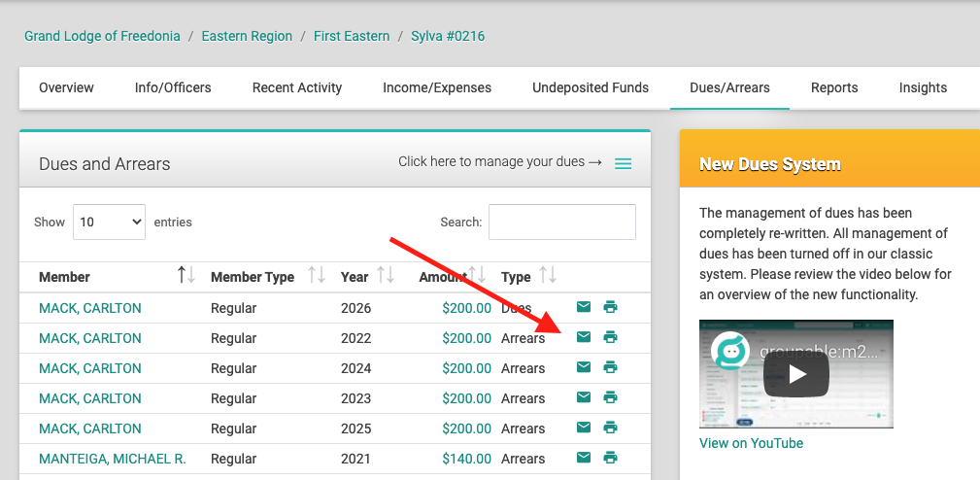Open MANTEIGA, MICHAEL R. member link
This screenshot has height=480, width=980.
click(112, 459)
